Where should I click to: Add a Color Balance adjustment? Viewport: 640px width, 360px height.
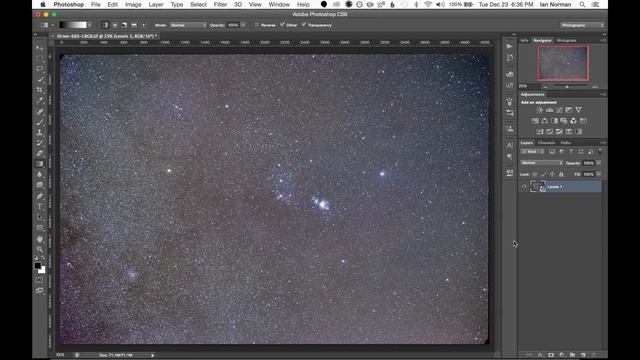click(544, 121)
